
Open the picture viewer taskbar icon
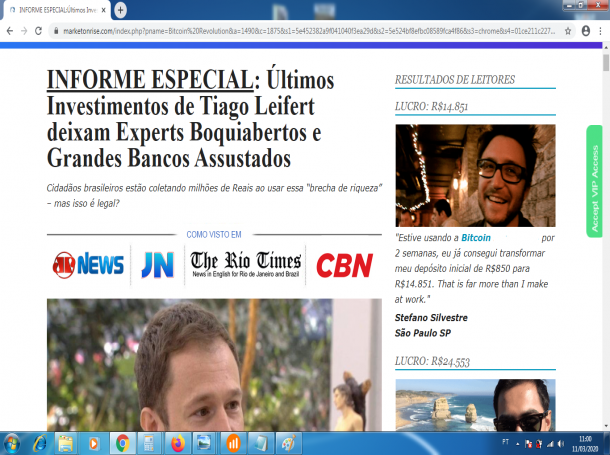coord(205,443)
